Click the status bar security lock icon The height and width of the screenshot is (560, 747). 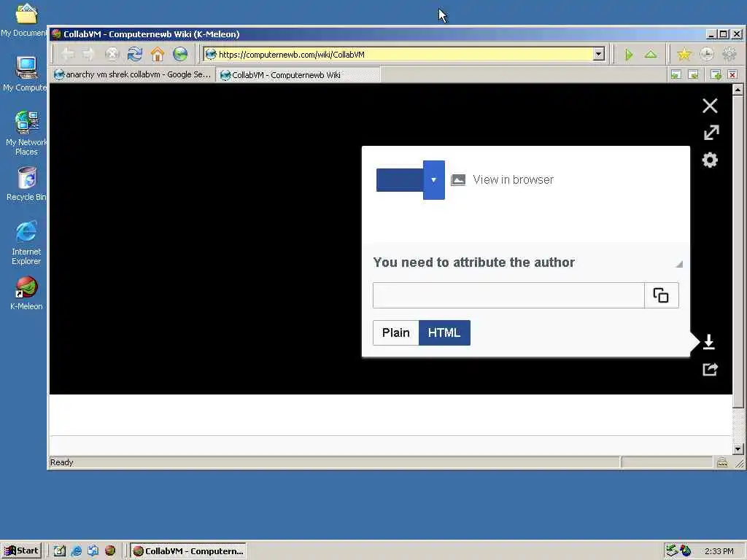(722, 462)
